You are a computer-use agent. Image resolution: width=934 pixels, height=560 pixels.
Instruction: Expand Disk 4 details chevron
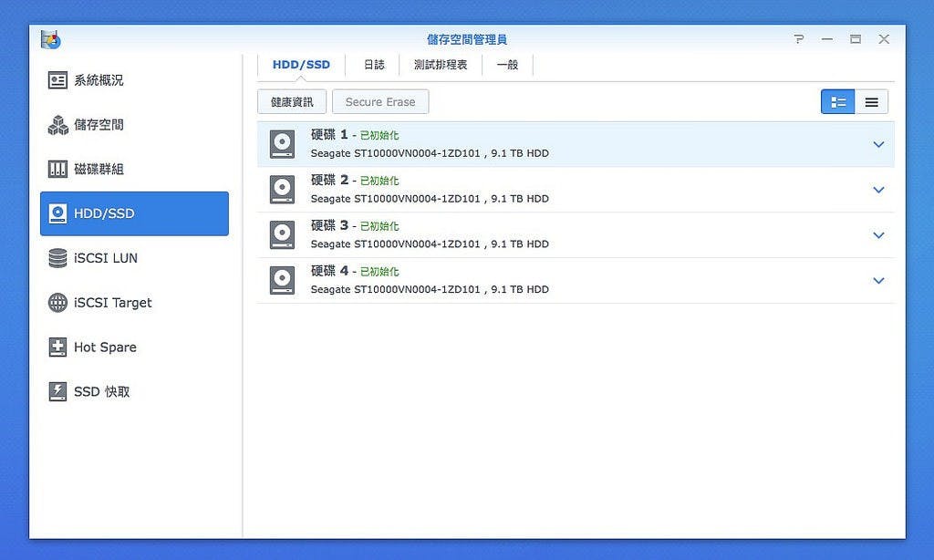click(x=878, y=281)
